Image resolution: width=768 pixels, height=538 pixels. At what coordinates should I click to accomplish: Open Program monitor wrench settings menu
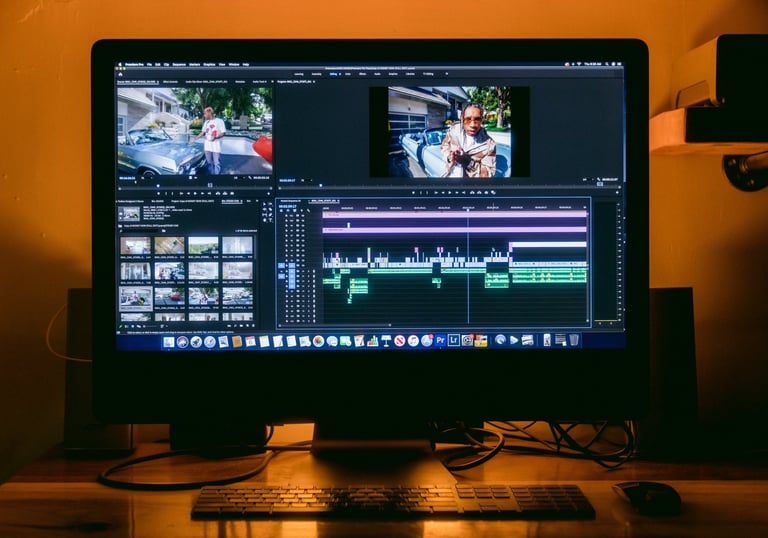tap(598, 180)
